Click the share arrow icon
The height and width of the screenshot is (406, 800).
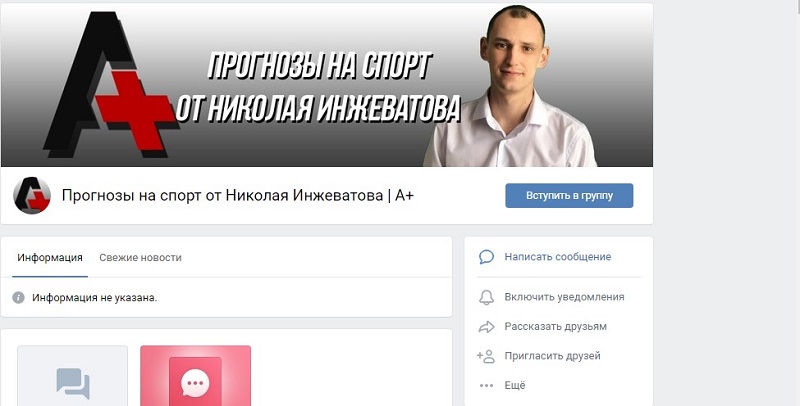click(x=486, y=326)
